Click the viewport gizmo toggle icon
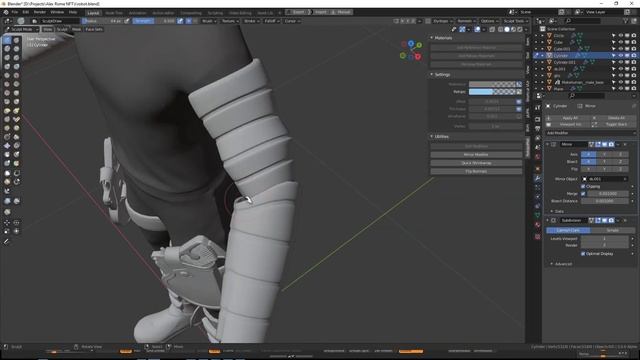 click(x=462, y=29)
